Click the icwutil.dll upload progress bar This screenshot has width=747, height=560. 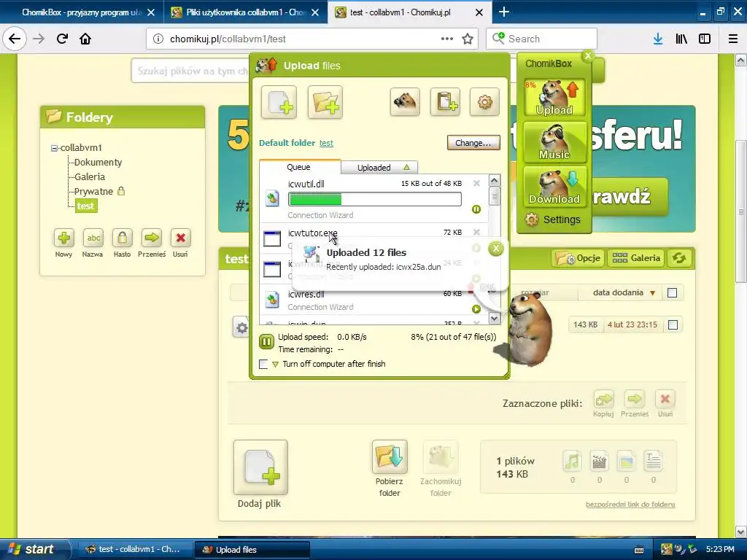(x=375, y=199)
